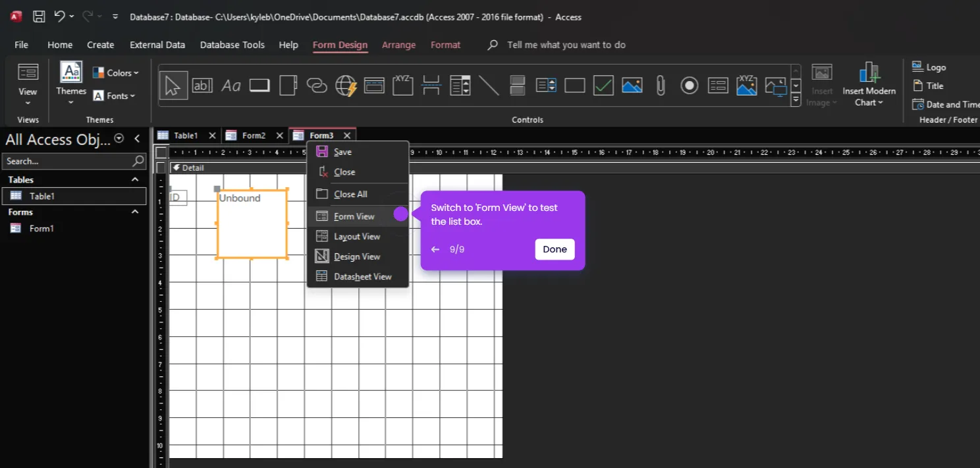Expand the Colors dropdown
980x468 pixels.
click(116, 72)
